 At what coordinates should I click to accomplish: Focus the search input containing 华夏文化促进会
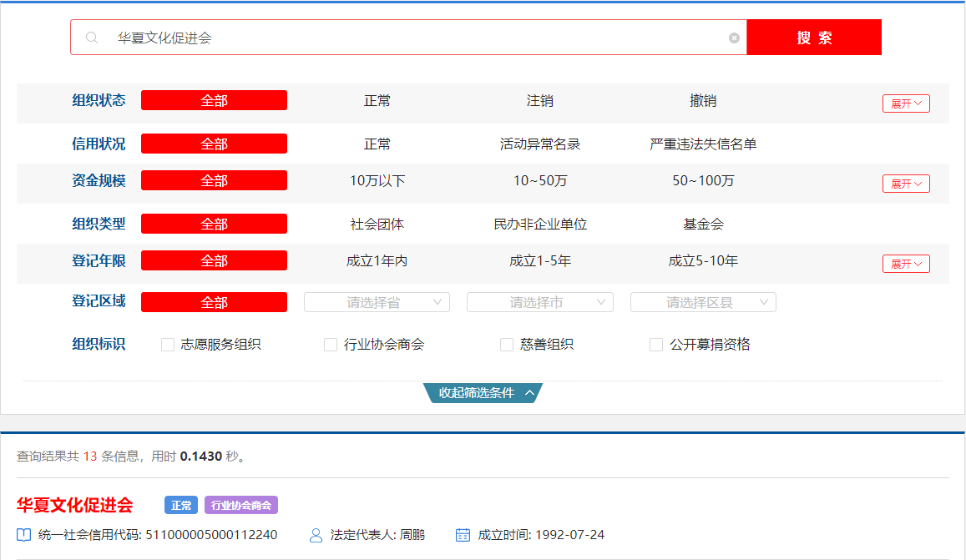(x=408, y=38)
